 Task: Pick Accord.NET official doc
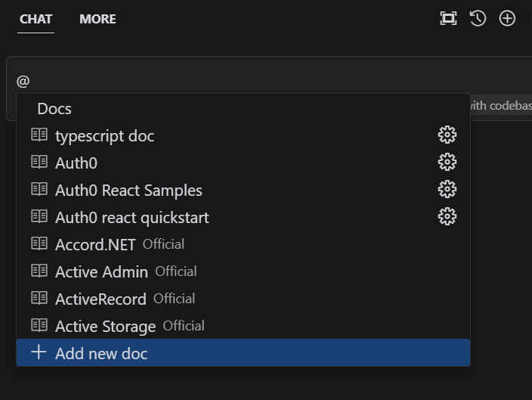pos(243,244)
